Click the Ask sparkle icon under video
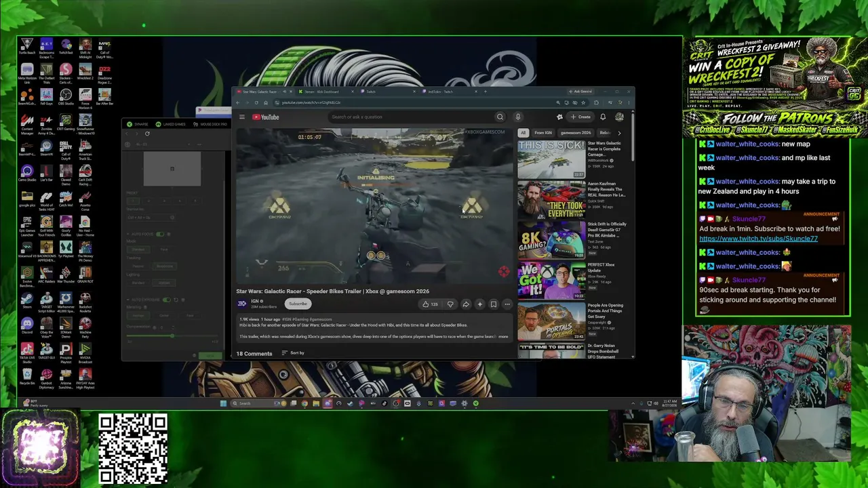The width and height of the screenshot is (868, 488). [x=480, y=304]
